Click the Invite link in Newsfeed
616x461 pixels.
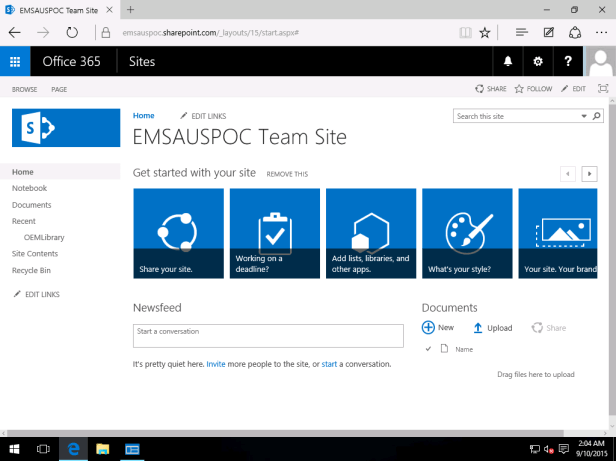216,364
